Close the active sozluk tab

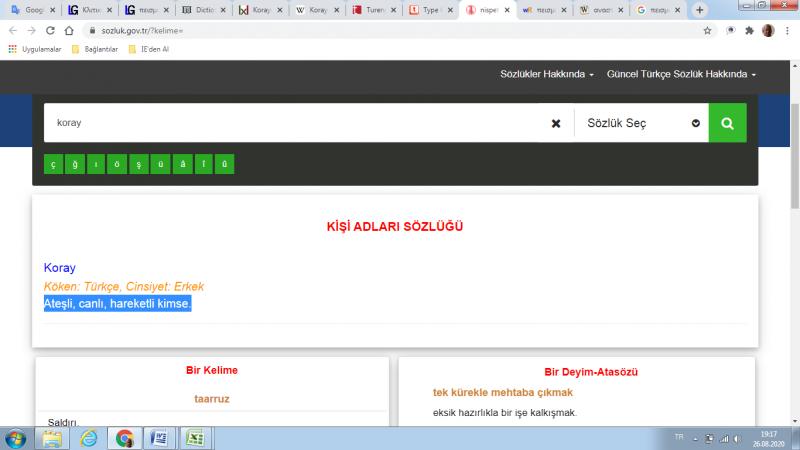click(507, 10)
